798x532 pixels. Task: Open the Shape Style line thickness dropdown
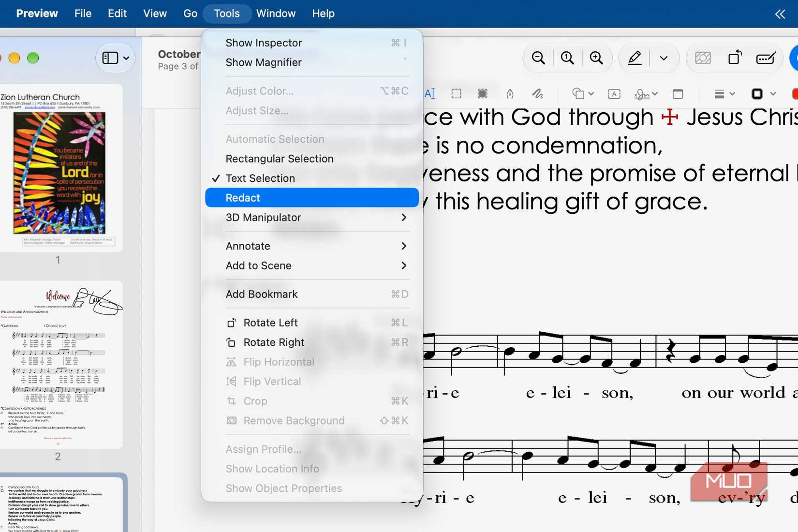coord(724,94)
